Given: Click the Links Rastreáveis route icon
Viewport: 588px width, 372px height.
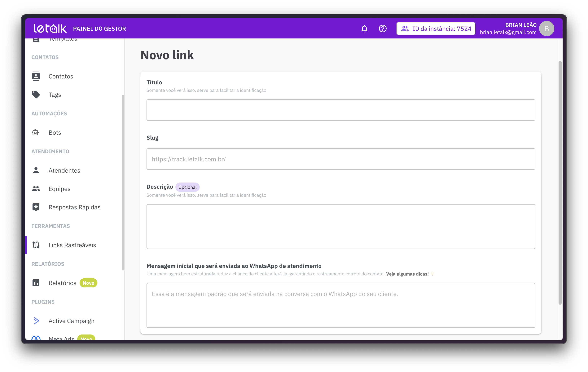Looking at the screenshot, I should coord(36,245).
